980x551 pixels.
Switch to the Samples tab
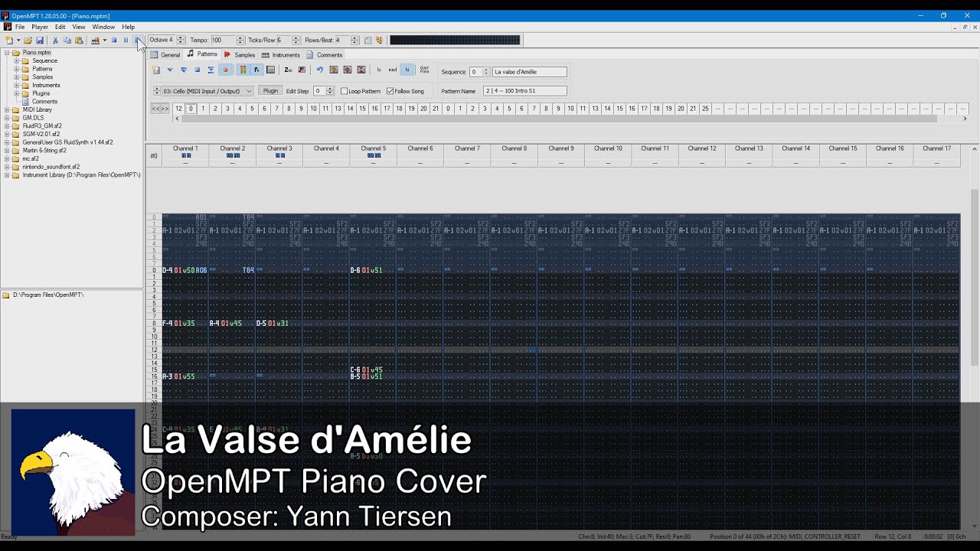(x=240, y=55)
